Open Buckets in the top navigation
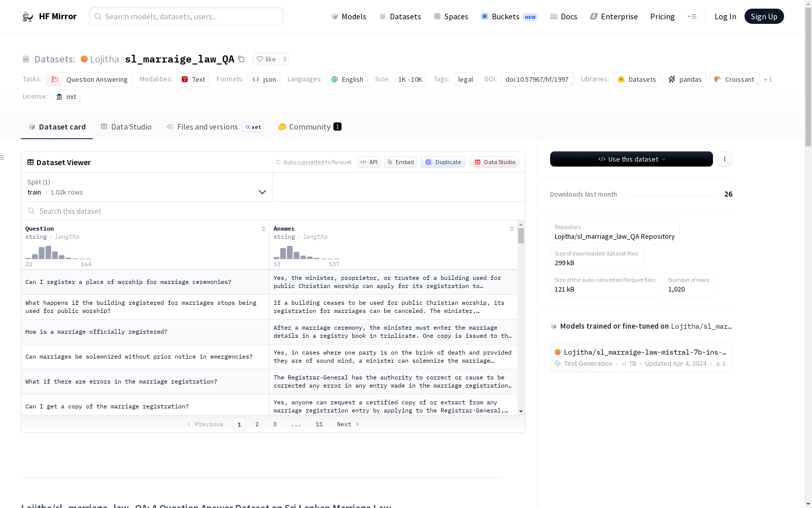 pos(509,16)
